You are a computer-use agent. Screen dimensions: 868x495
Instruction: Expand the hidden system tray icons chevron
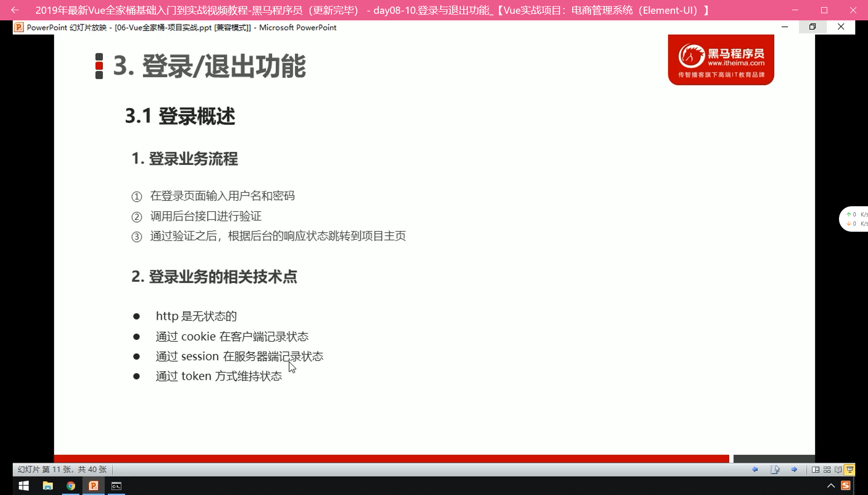831,486
